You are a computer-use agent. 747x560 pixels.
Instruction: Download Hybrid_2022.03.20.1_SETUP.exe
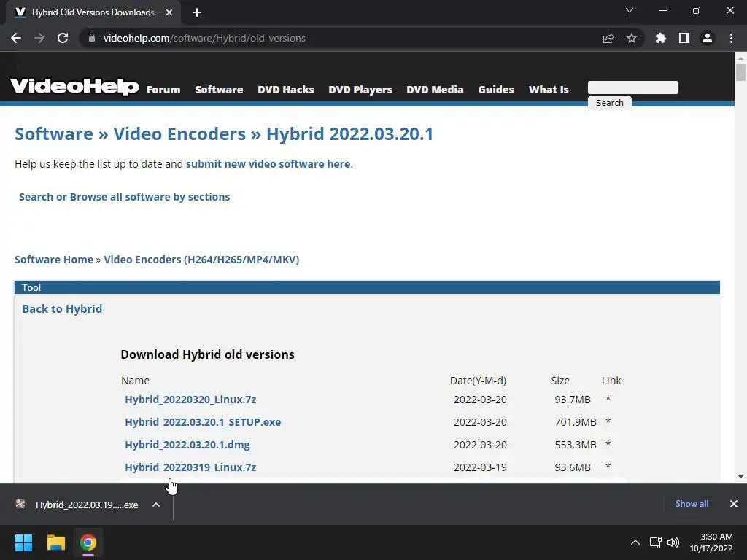(x=203, y=422)
